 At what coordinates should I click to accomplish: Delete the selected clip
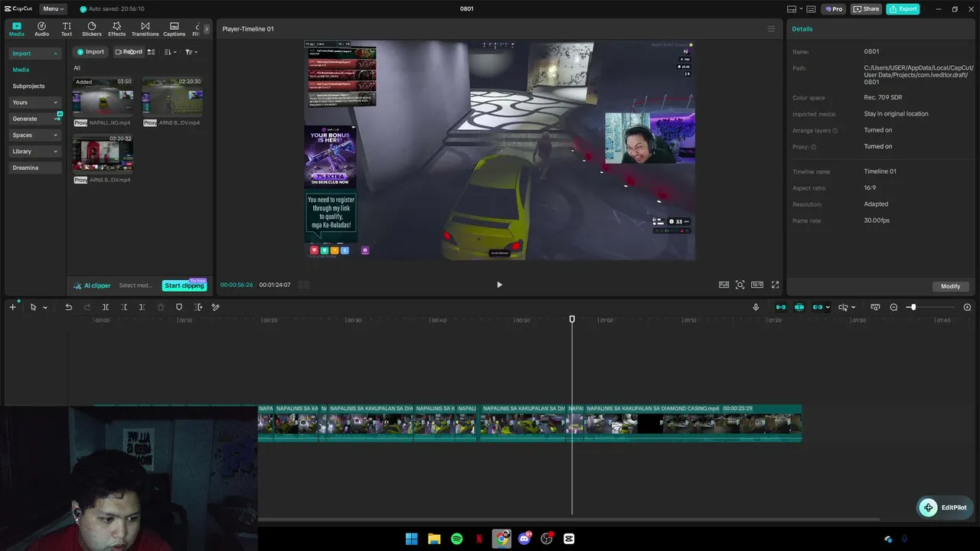[x=161, y=307]
